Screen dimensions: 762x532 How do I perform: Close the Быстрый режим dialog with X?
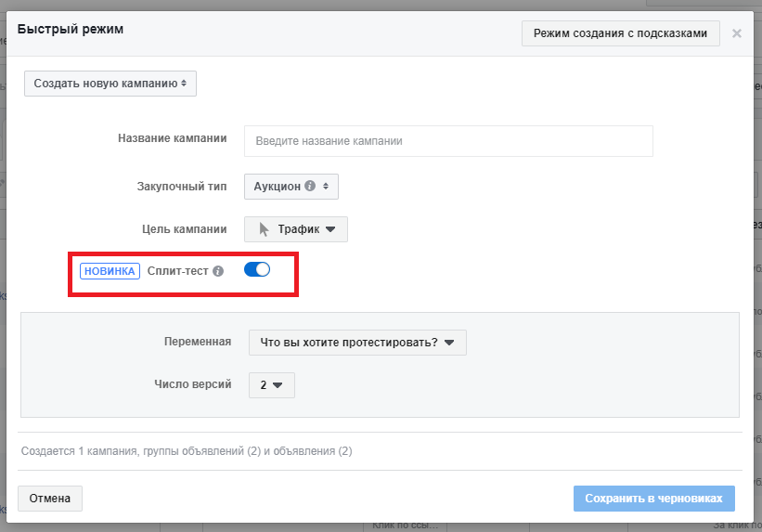click(737, 33)
